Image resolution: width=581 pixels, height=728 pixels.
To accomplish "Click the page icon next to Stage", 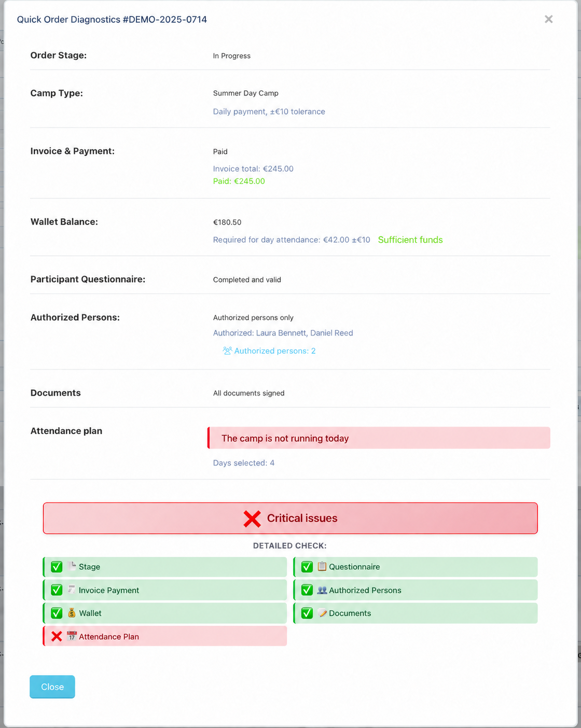I will coord(72,566).
